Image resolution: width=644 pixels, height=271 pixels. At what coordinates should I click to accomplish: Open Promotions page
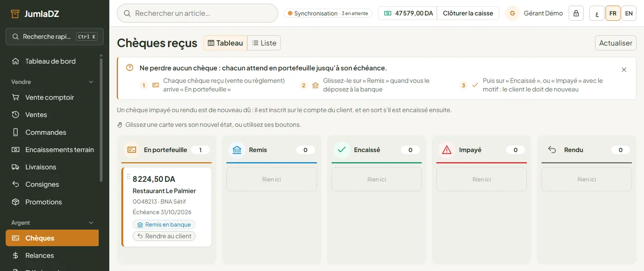52,202
